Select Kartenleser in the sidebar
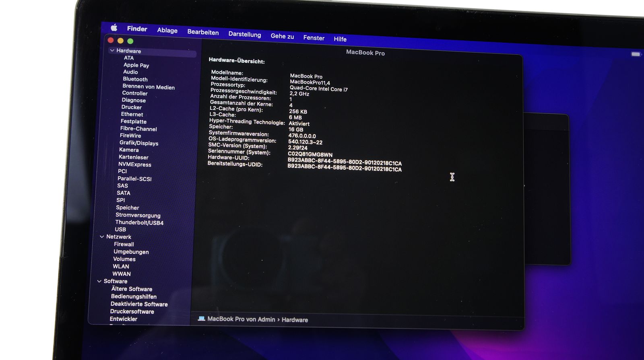 pyautogui.click(x=133, y=157)
